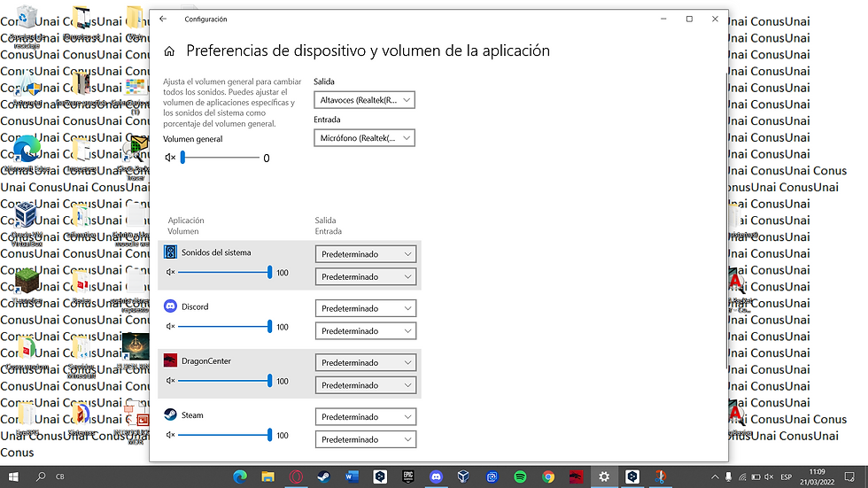This screenshot has height=488, width=868.
Task: Open taskbar search magnifier
Action: (x=41, y=476)
